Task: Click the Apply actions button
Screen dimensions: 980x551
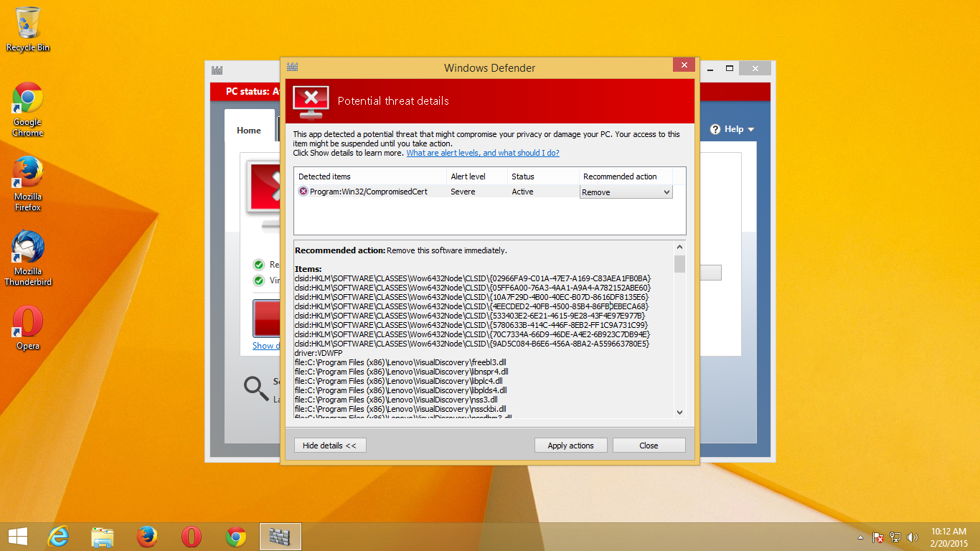Action: [570, 445]
